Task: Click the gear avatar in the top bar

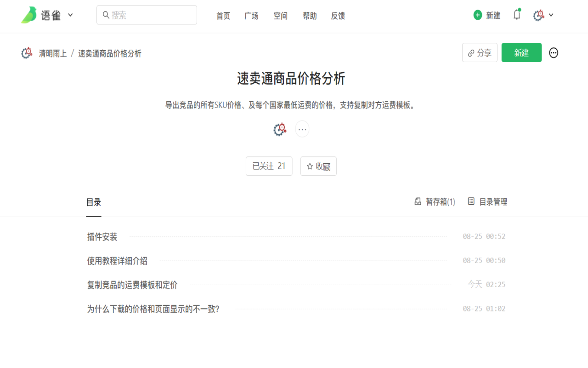Action: (x=538, y=14)
